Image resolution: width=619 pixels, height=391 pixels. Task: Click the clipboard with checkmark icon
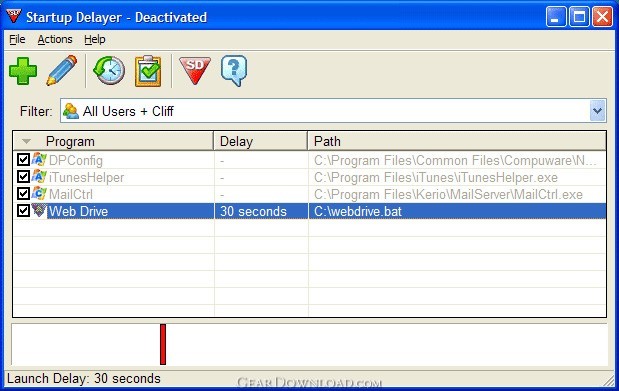tap(148, 71)
